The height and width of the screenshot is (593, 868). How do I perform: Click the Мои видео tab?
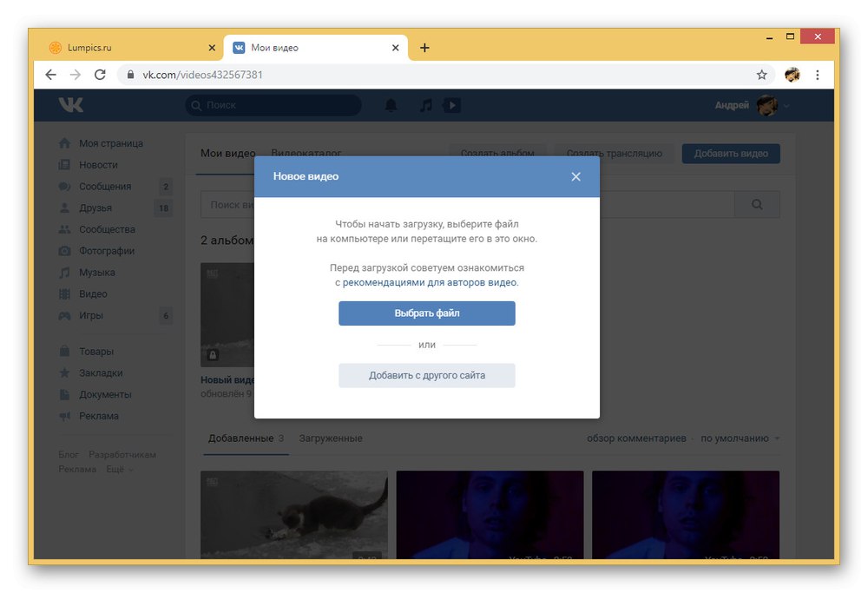[x=227, y=154]
